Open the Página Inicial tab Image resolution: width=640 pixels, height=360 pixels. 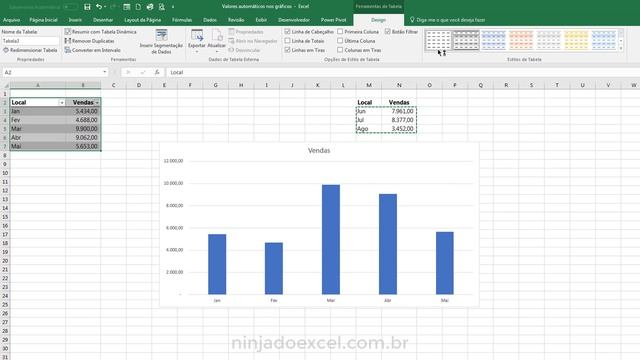click(43, 20)
